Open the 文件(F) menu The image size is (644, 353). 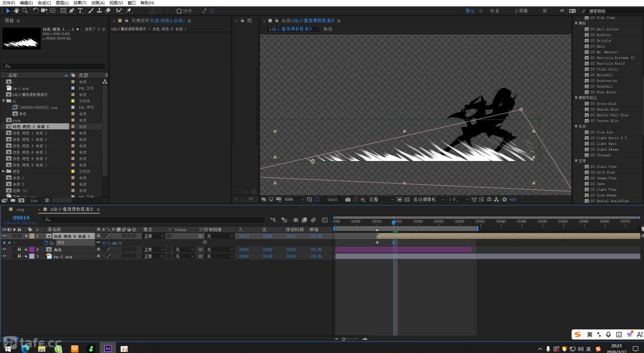[x=8, y=3]
